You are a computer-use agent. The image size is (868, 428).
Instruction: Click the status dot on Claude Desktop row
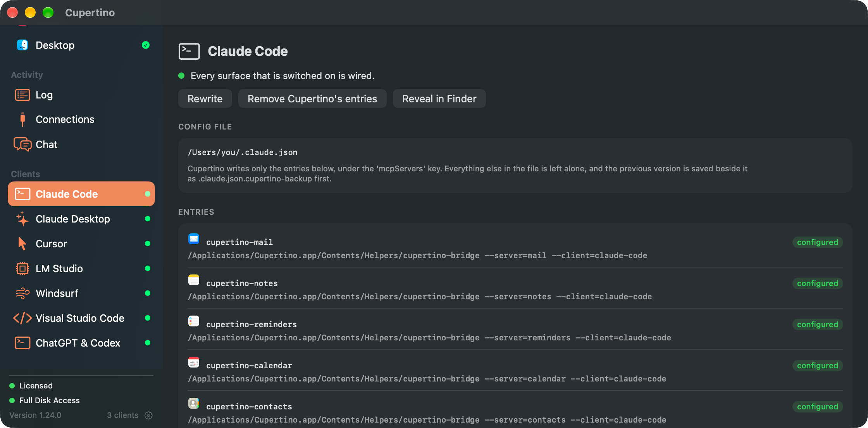pyautogui.click(x=148, y=219)
